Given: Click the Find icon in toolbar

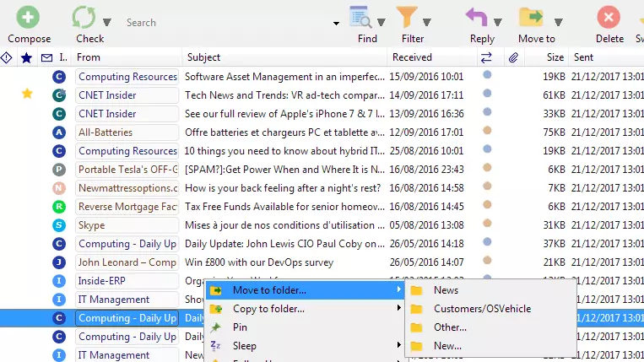Looking at the screenshot, I should click(362, 17).
